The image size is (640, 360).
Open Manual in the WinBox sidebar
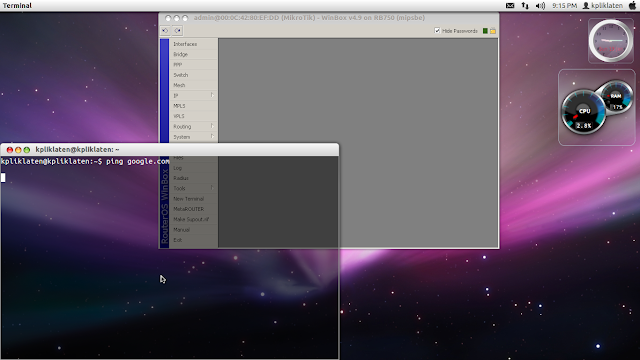(193, 230)
